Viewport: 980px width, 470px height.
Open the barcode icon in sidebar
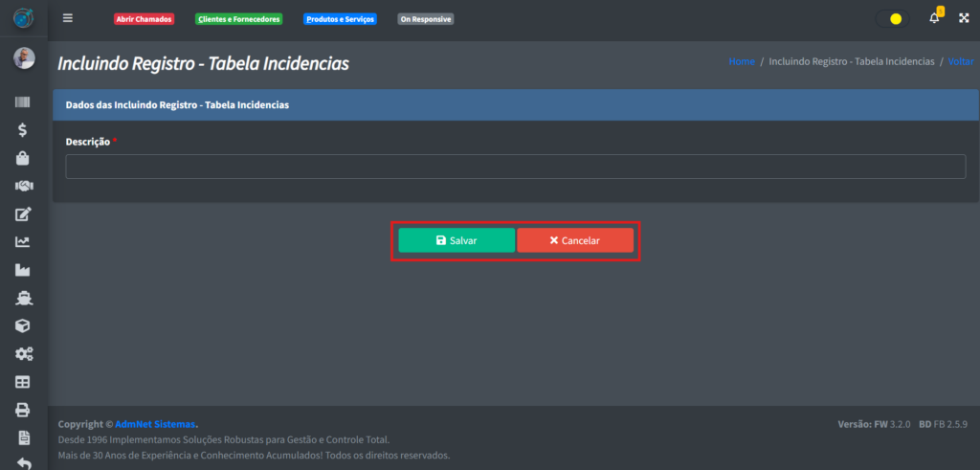(x=24, y=102)
